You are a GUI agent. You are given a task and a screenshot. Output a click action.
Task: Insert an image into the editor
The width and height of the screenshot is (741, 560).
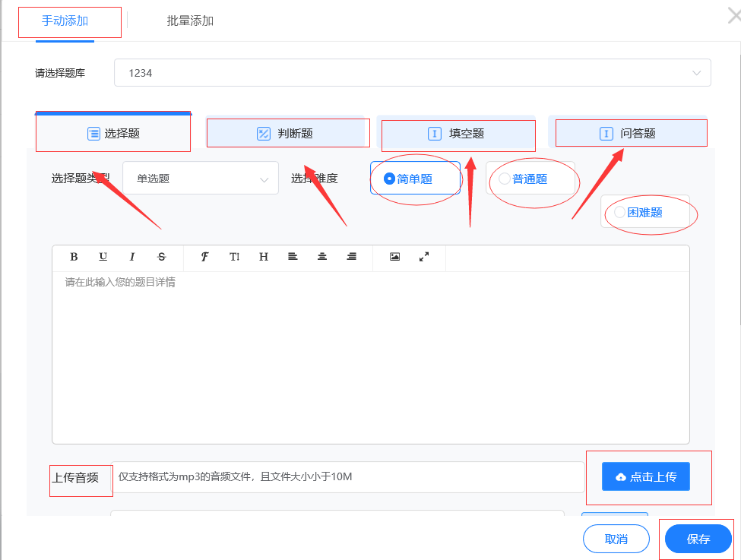coord(394,257)
